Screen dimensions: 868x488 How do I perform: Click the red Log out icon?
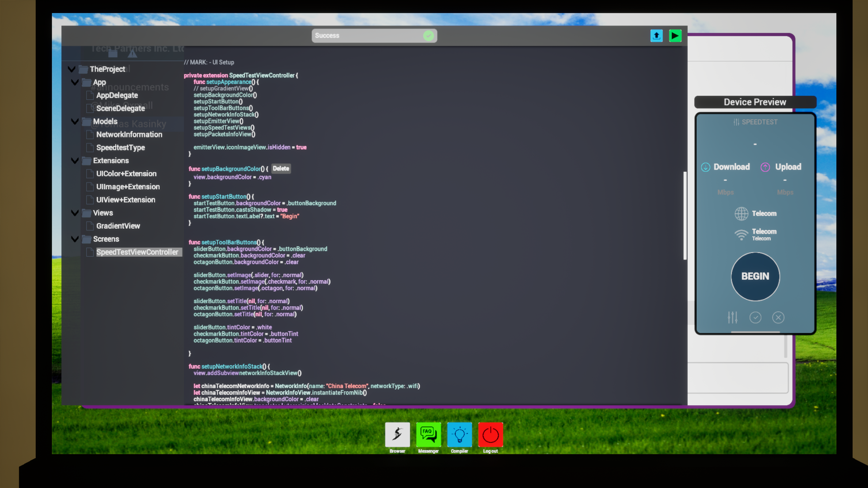coord(491,434)
